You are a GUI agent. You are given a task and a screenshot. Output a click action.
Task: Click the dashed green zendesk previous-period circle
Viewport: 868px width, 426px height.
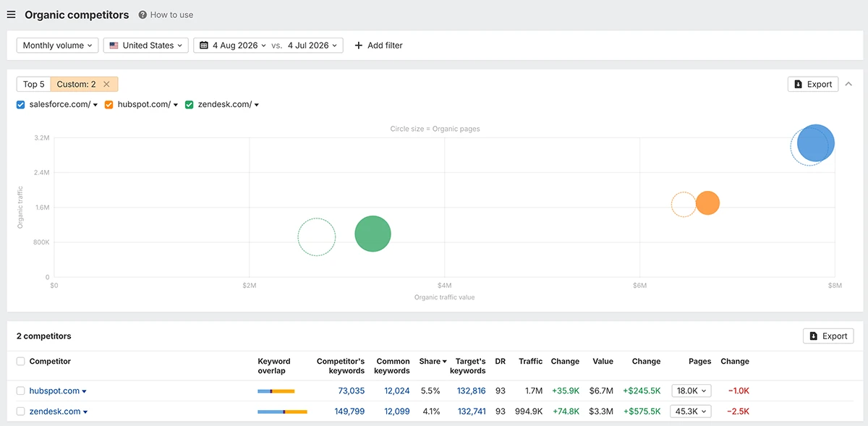317,237
